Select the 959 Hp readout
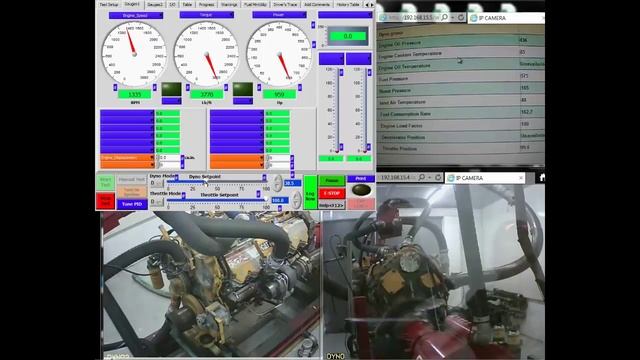The width and height of the screenshot is (640, 360). 279,94
